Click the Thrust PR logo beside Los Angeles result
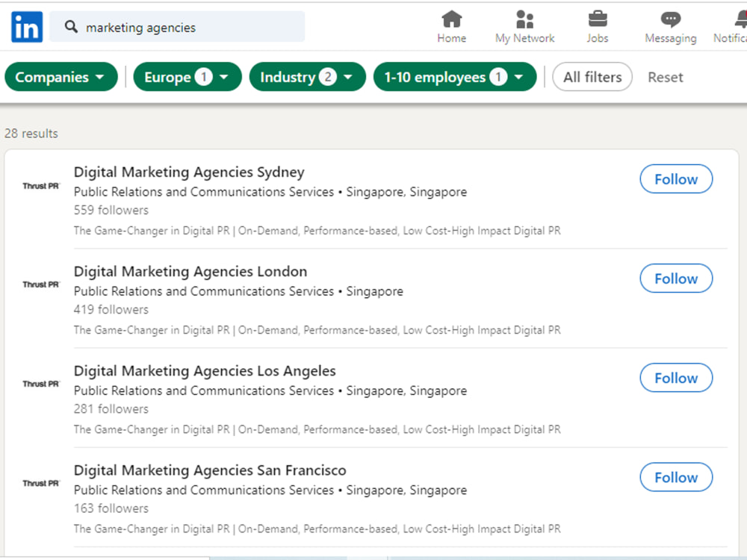This screenshot has height=560, width=747. click(41, 384)
